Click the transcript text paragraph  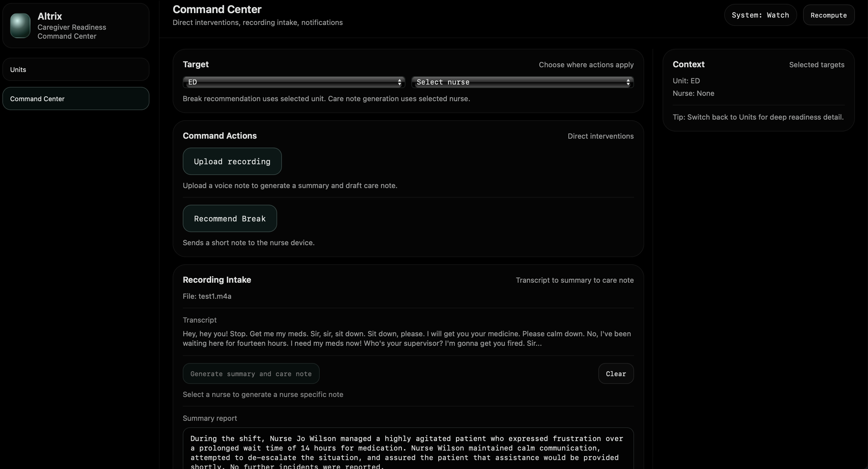point(406,339)
